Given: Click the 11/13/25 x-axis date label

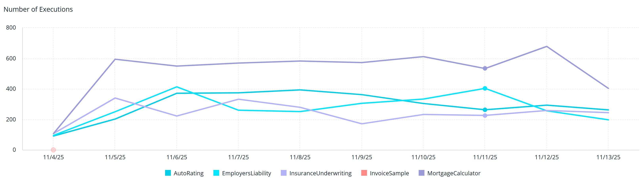Looking at the screenshot, I should click(x=608, y=157).
